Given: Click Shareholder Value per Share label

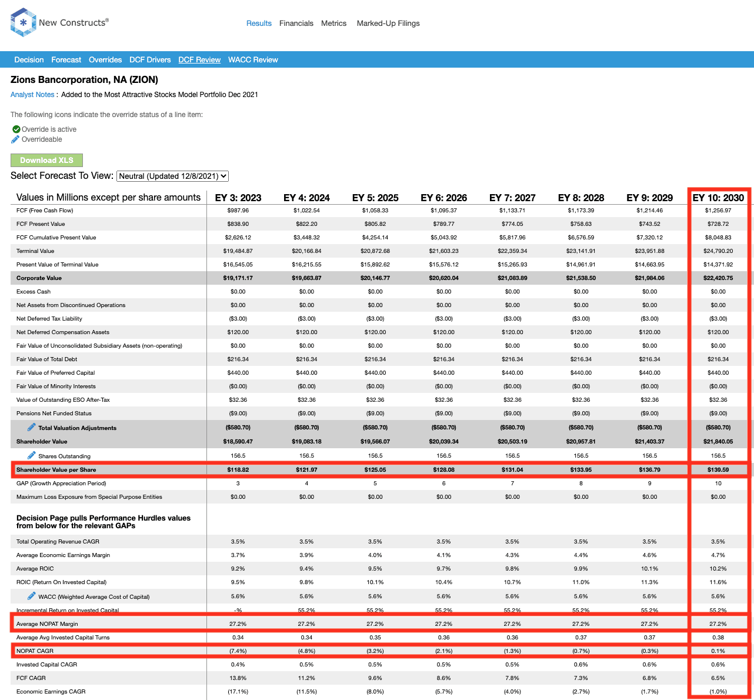Looking at the screenshot, I should [x=56, y=470].
